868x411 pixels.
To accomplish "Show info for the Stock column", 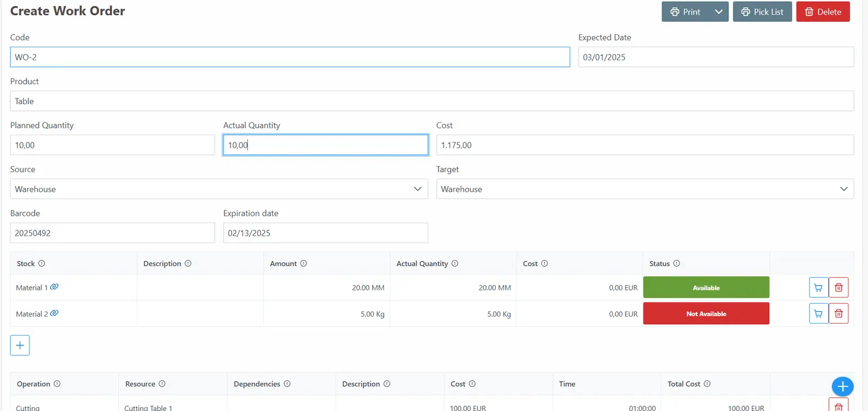I will point(42,263).
